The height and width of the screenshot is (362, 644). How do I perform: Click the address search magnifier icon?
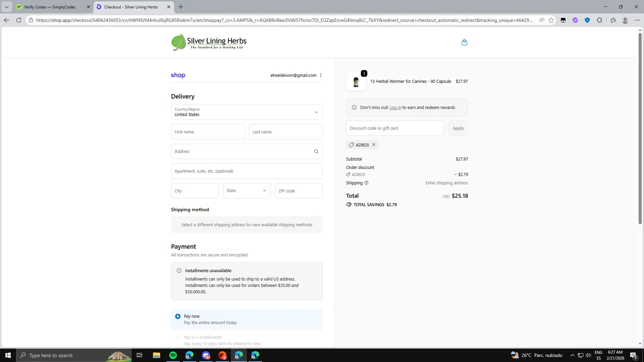pos(316,151)
